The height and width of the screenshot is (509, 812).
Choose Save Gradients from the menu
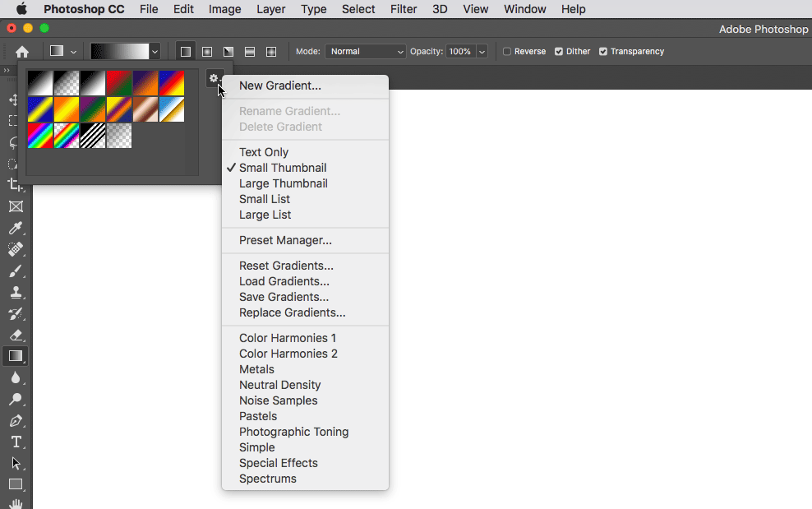284,297
